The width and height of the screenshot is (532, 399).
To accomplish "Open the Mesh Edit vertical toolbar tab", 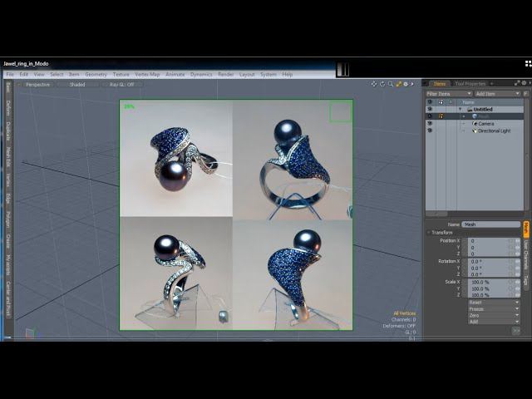I will click(x=8, y=157).
